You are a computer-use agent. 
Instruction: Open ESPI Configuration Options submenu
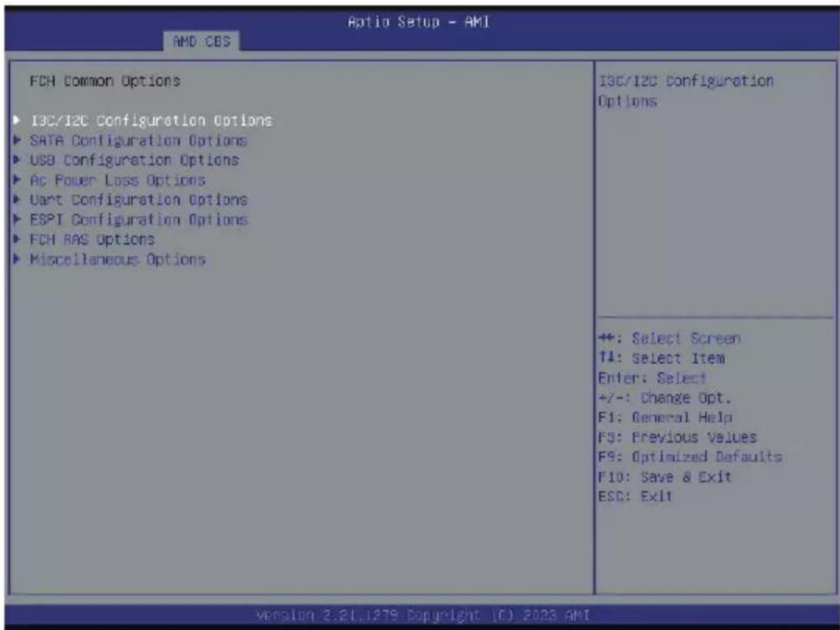[138, 220]
